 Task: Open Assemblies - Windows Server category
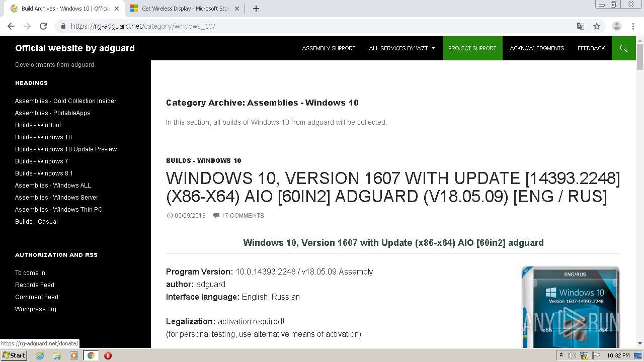tap(56, 198)
